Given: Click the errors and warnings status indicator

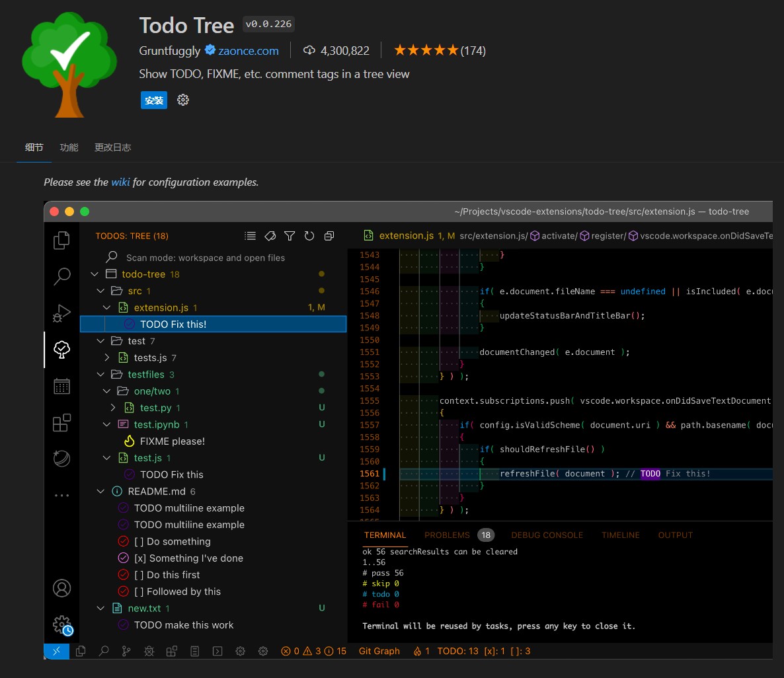Looking at the screenshot, I should [x=313, y=651].
